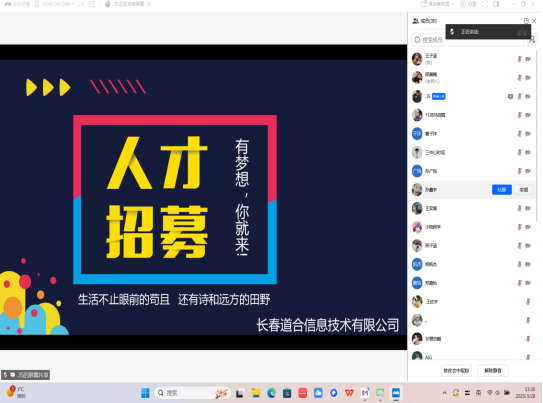
Task: Toggle camera on the 主持人 member row
Action: [x=528, y=78]
